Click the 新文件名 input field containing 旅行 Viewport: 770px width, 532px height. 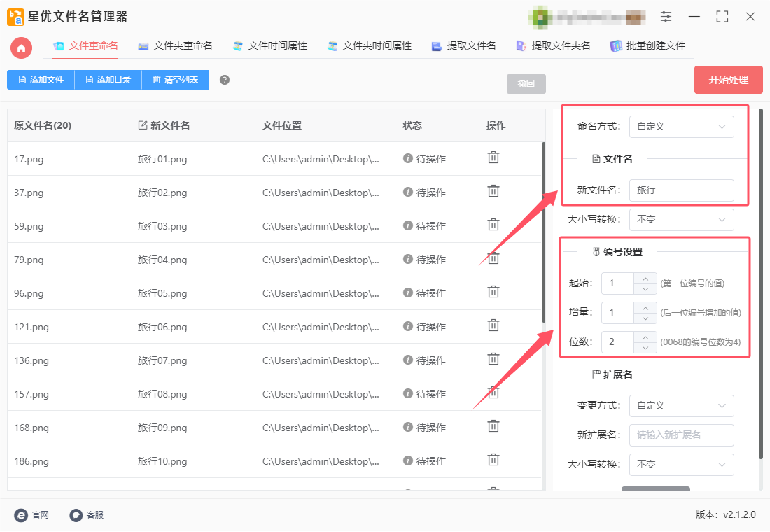click(682, 190)
